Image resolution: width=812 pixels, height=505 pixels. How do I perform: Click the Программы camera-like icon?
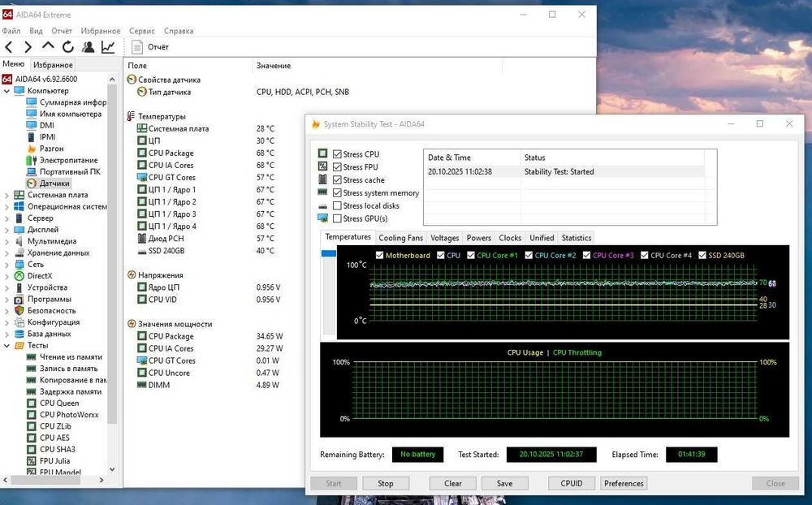tap(19, 300)
